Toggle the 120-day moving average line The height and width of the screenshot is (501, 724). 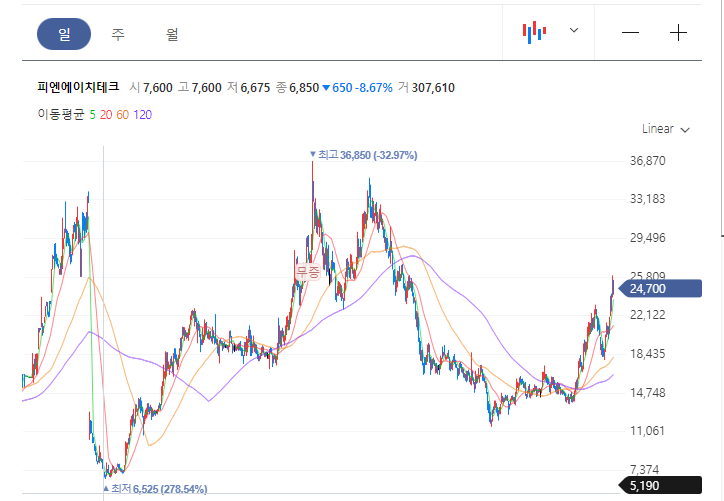pyautogui.click(x=143, y=115)
